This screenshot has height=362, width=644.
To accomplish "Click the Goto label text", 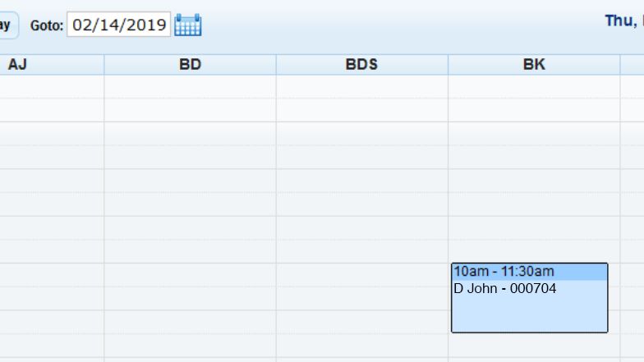I will [x=46, y=25].
